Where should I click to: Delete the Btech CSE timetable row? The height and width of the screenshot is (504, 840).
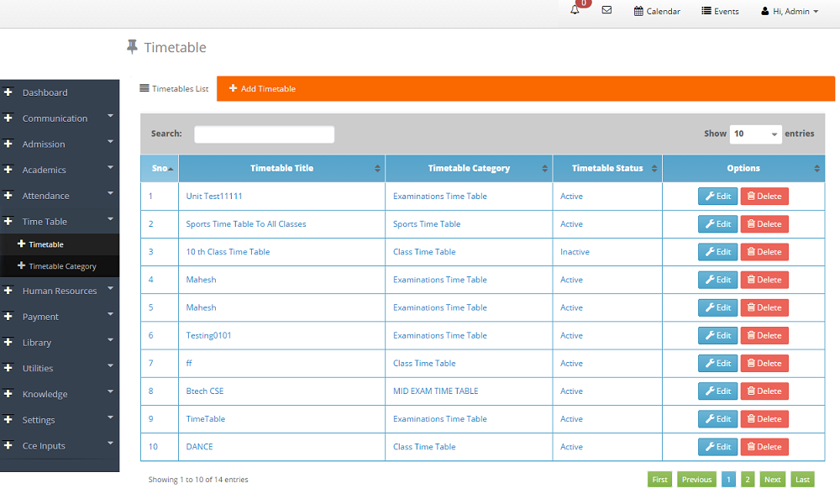pos(764,391)
